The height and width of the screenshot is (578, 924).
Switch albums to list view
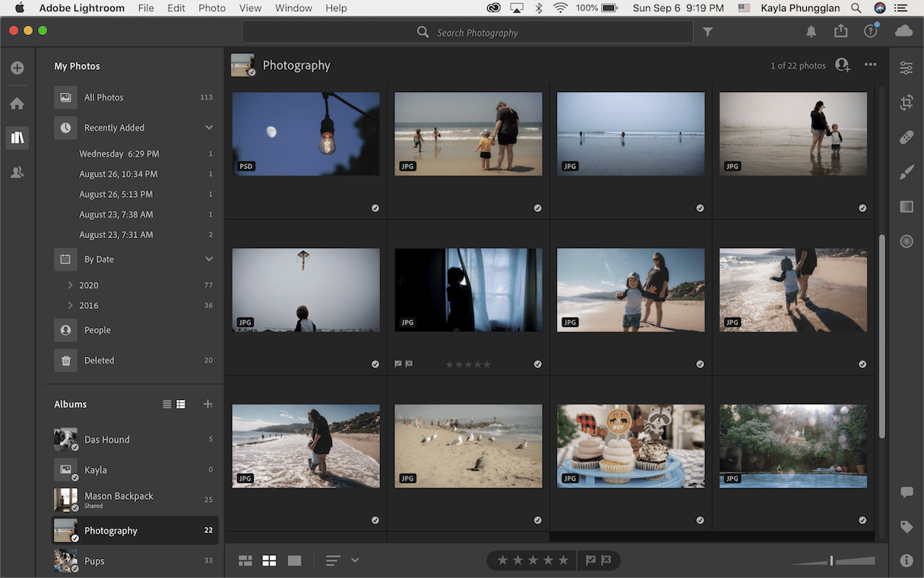click(167, 405)
